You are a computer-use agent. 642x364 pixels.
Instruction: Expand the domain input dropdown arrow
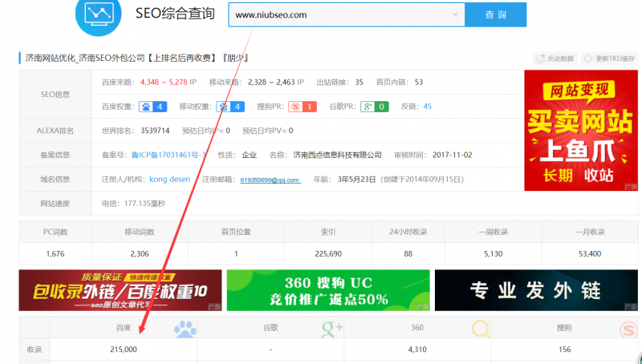[455, 14]
